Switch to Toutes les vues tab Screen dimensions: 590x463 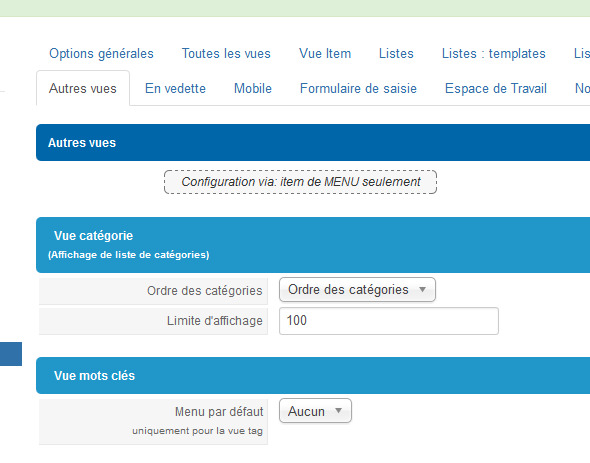(x=226, y=53)
